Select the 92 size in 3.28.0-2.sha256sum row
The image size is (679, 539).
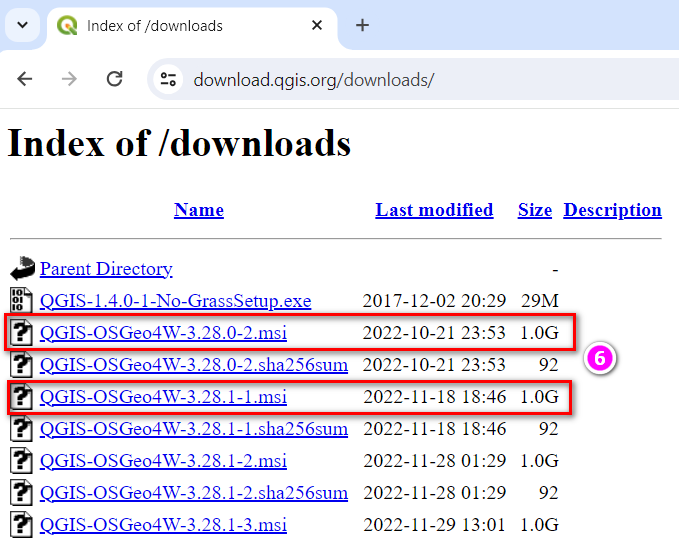(549, 365)
